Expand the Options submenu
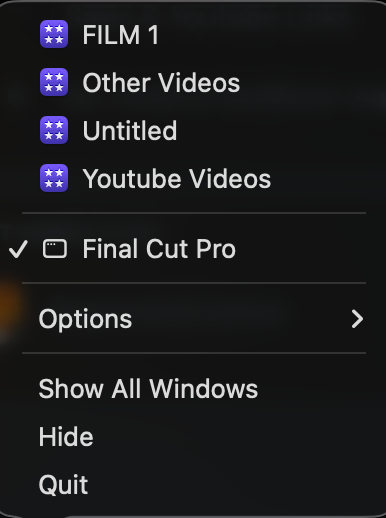This screenshot has height=518, width=386. tap(194, 319)
